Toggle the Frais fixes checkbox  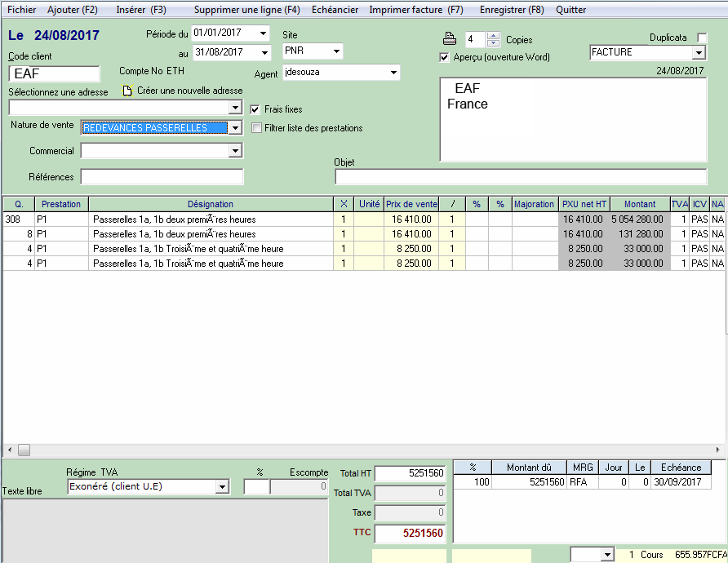click(255, 109)
